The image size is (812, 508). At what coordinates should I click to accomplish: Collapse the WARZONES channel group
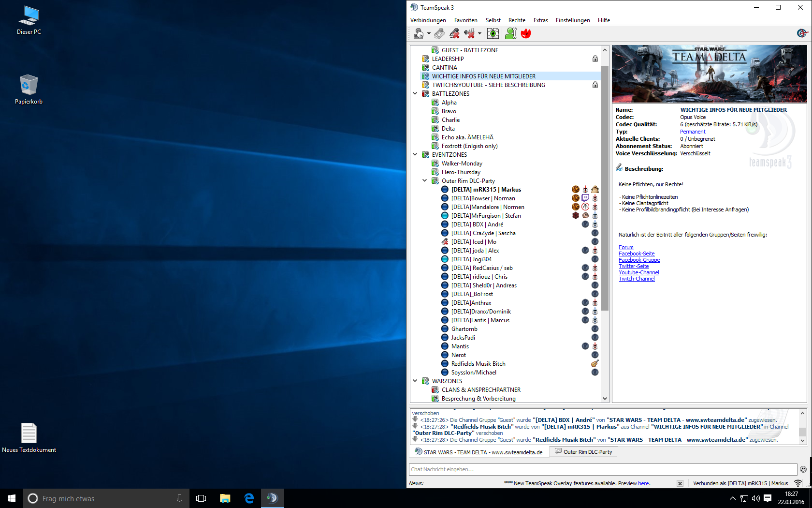point(415,381)
